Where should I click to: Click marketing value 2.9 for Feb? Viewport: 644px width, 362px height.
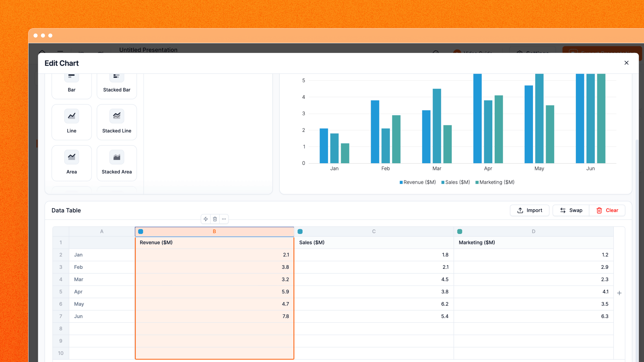point(534,267)
